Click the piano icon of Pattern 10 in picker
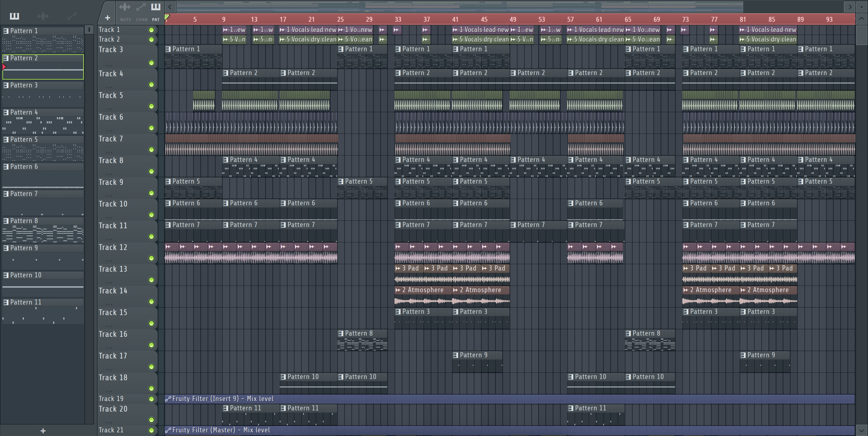This screenshot has height=436, width=868. [x=6, y=275]
